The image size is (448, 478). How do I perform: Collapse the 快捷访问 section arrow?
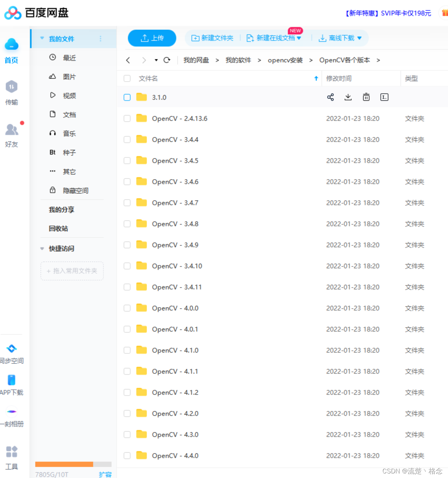42,248
